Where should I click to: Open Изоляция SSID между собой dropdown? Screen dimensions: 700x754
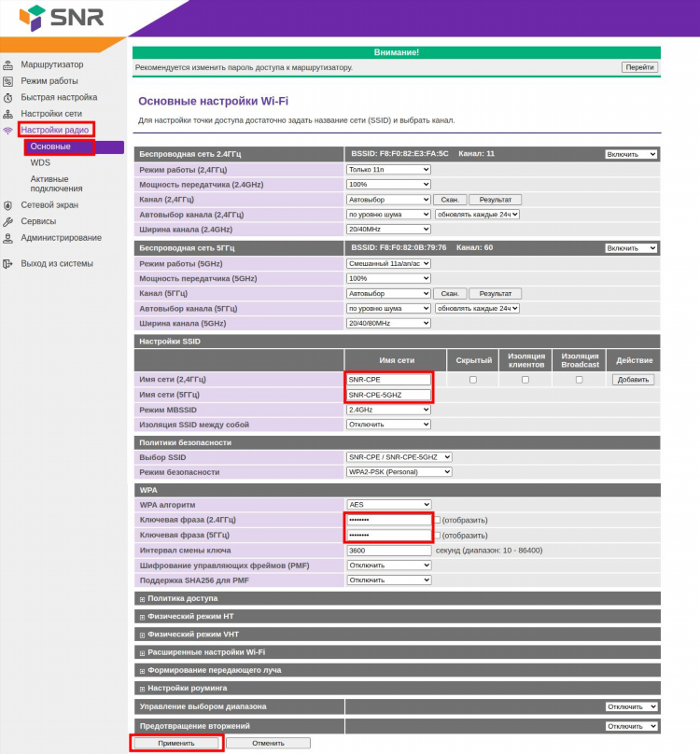pyautogui.click(x=388, y=425)
